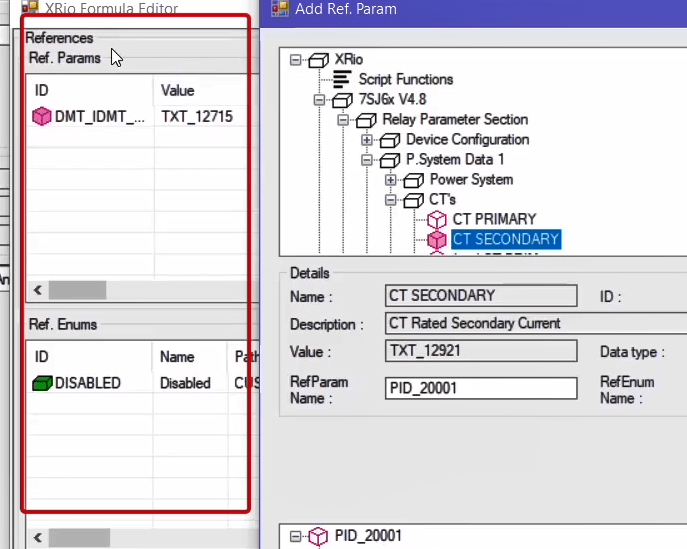The height and width of the screenshot is (549, 687).
Task: Expand the Power System tree node
Action: click(391, 180)
